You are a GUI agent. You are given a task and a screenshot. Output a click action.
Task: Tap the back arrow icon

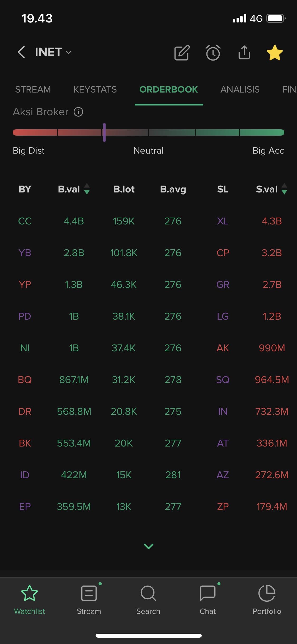21,52
